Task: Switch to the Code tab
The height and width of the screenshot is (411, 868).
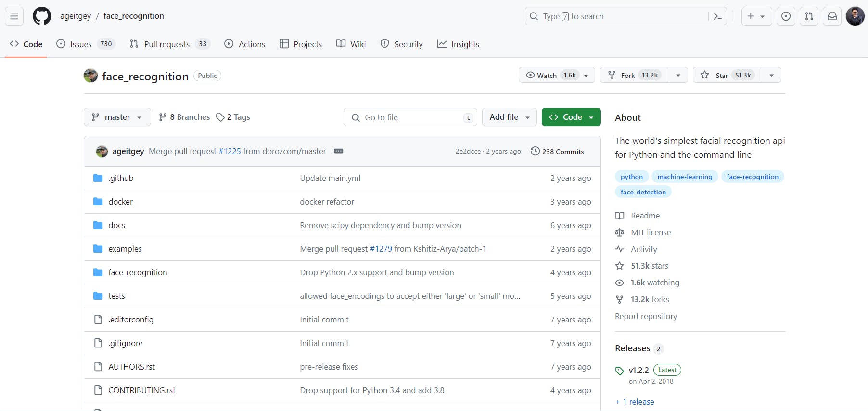Action: (26, 44)
